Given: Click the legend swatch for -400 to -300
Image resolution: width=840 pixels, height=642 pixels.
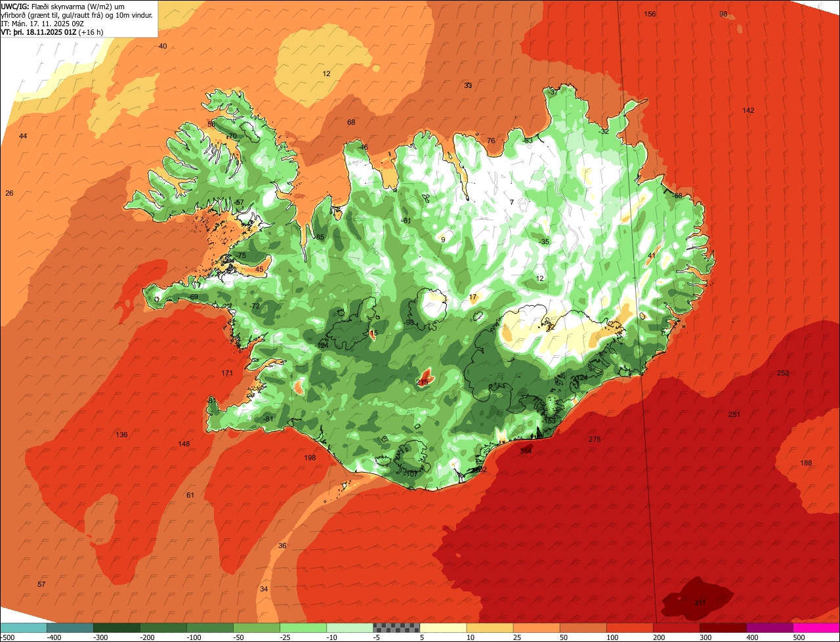Looking at the screenshot, I should (x=70, y=628).
